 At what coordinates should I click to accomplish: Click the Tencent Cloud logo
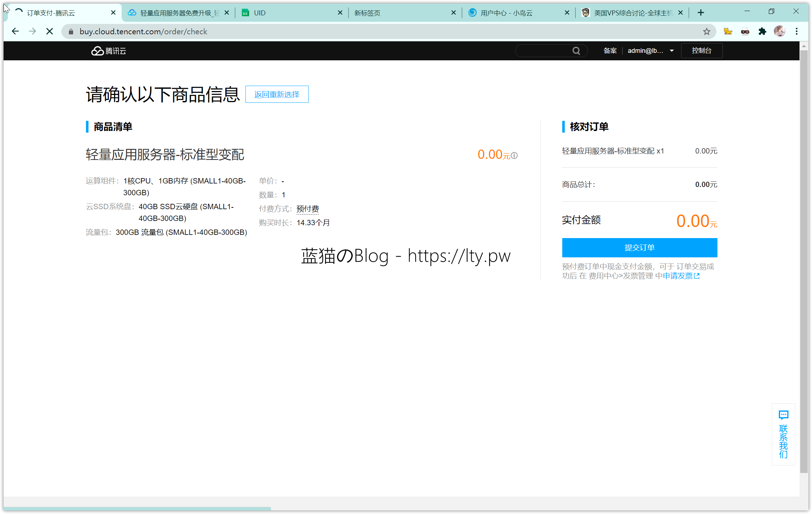(108, 51)
